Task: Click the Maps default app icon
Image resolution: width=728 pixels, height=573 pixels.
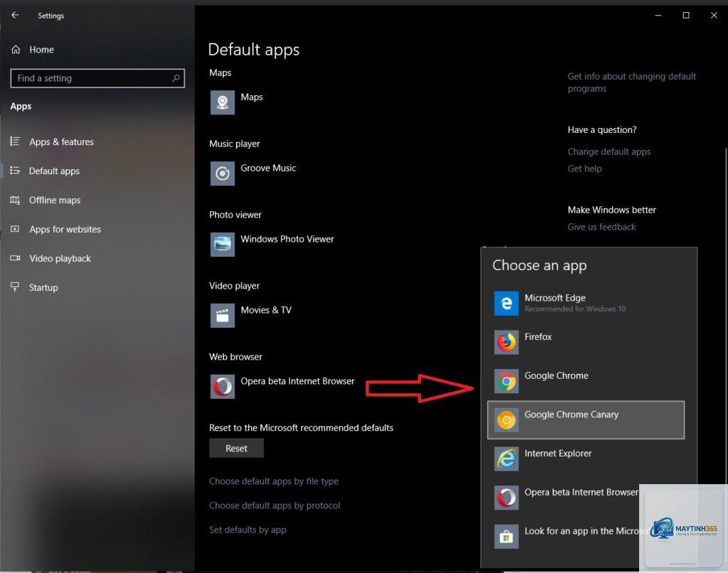Action: point(223,102)
